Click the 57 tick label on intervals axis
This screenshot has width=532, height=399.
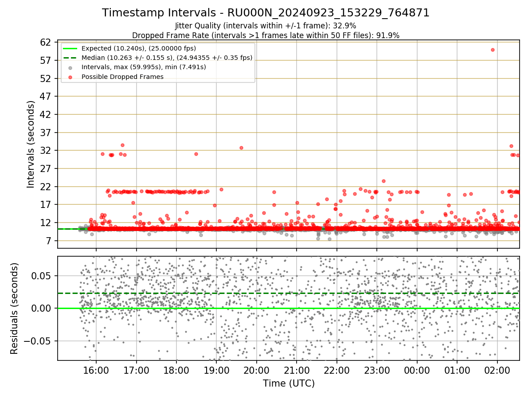(46, 60)
